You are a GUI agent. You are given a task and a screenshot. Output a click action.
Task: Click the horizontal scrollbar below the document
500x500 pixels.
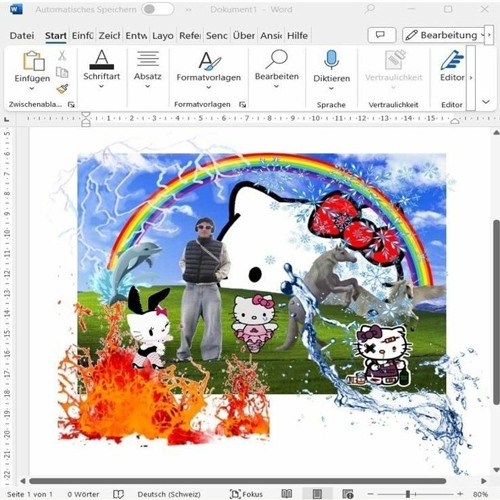(x=237, y=481)
